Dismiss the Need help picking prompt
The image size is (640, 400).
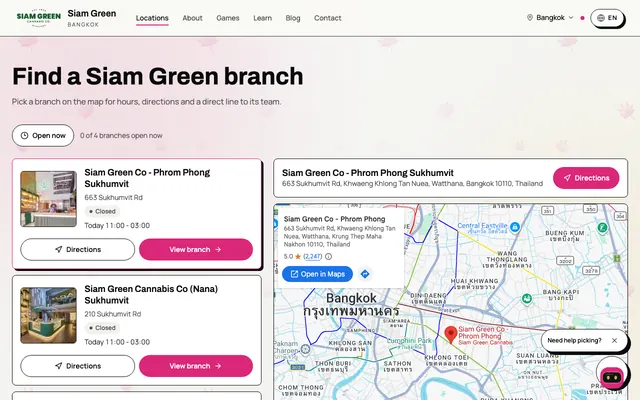point(614,340)
